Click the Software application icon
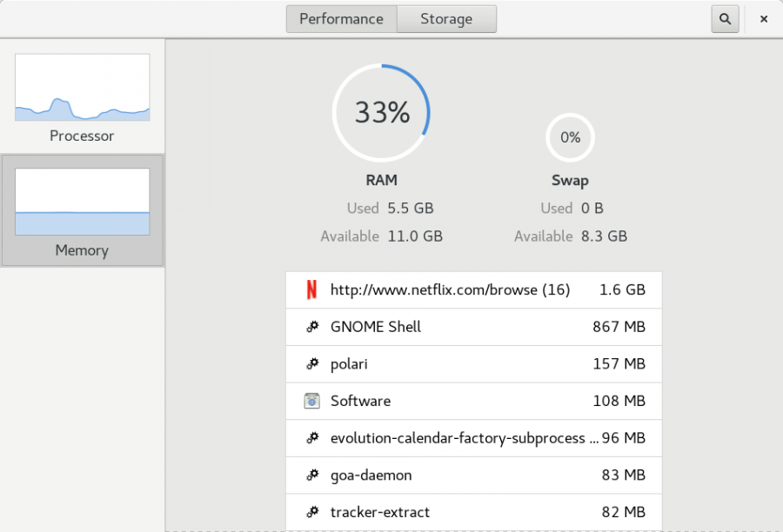The image size is (783, 532). 311,401
